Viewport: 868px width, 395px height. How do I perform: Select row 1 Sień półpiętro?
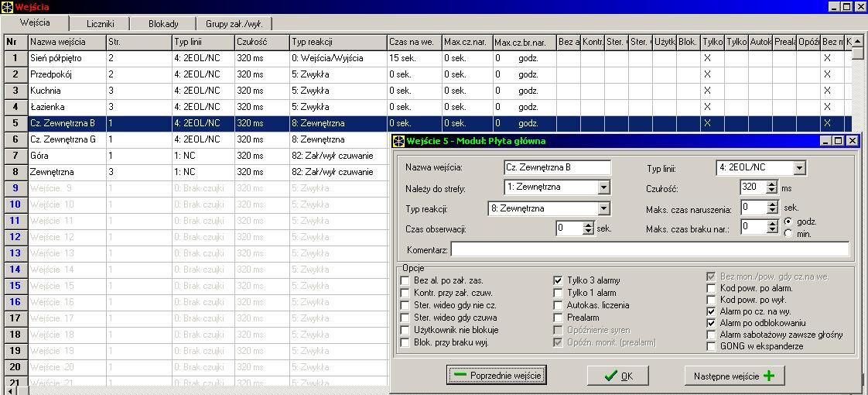coord(67,58)
